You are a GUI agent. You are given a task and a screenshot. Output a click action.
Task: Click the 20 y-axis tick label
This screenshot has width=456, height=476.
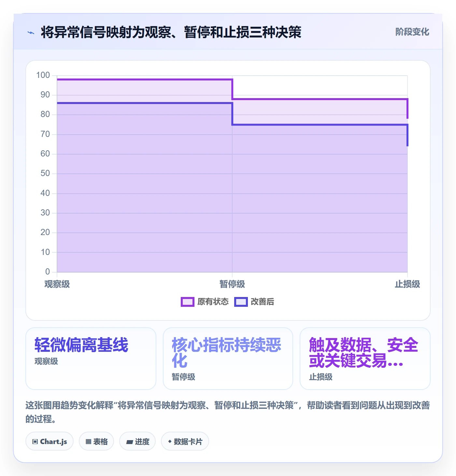(45, 232)
